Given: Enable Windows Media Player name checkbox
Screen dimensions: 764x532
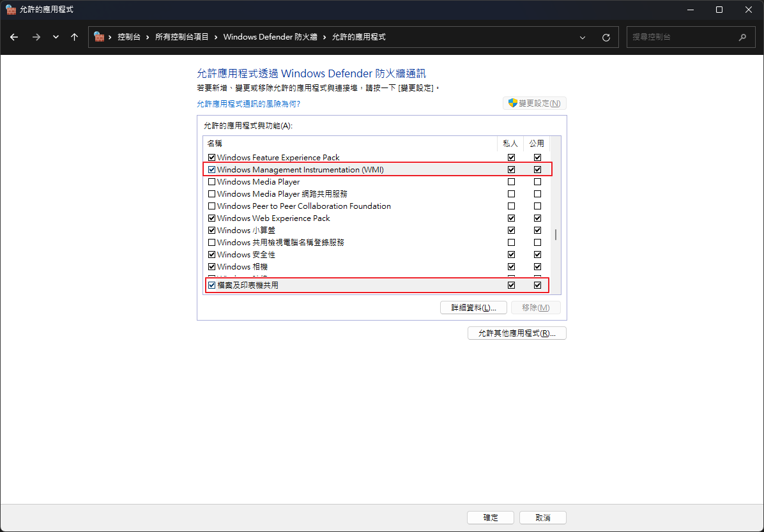Looking at the screenshot, I should click(x=211, y=182).
